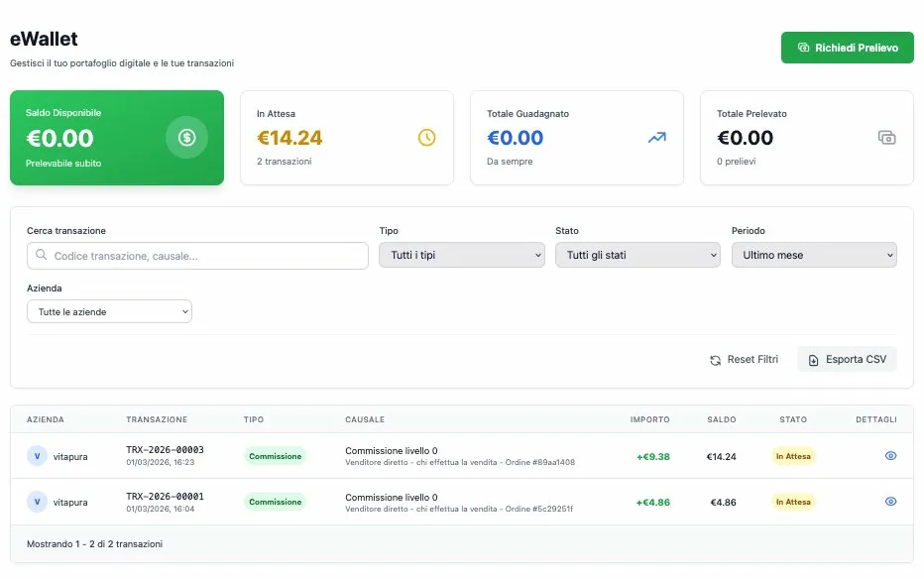Click the vitapura avatar on the first transaction row
The image size is (924, 579).
[38, 456]
